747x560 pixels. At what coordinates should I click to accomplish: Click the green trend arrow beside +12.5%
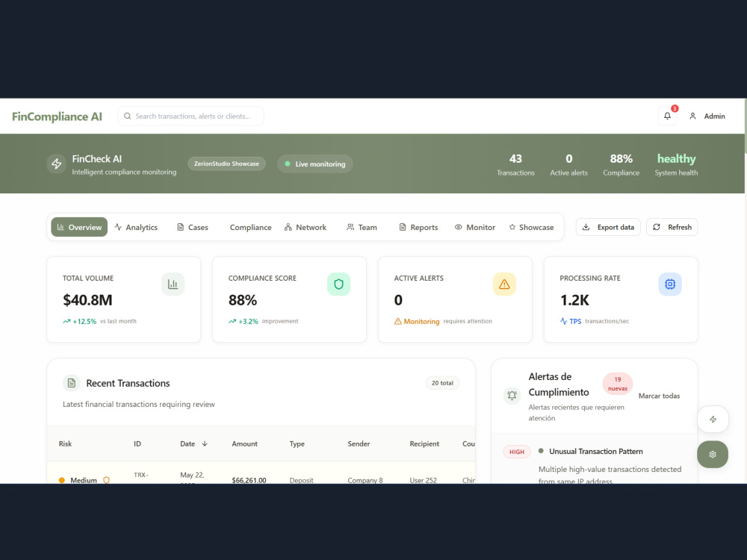pyautogui.click(x=66, y=321)
